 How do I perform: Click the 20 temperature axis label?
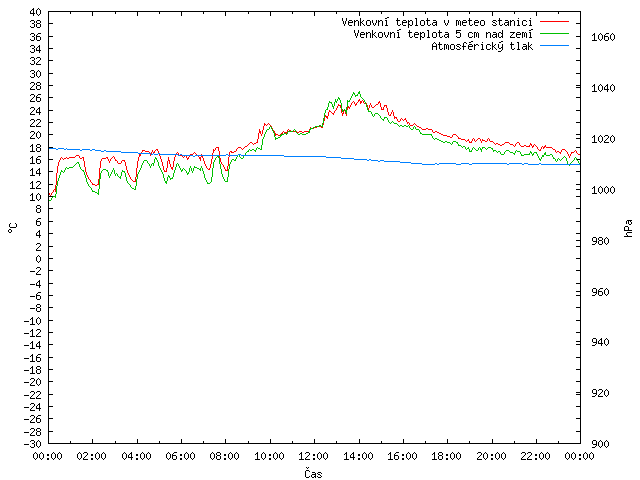(36, 135)
